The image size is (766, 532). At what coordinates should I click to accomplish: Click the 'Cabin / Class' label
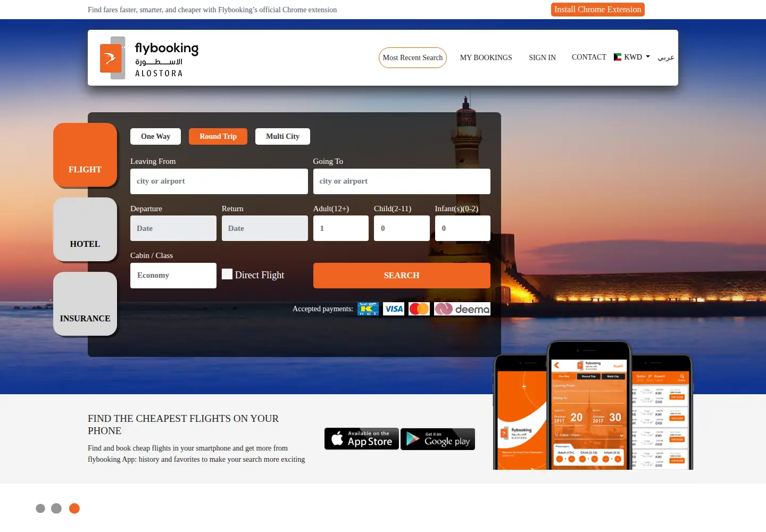(152, 255)
